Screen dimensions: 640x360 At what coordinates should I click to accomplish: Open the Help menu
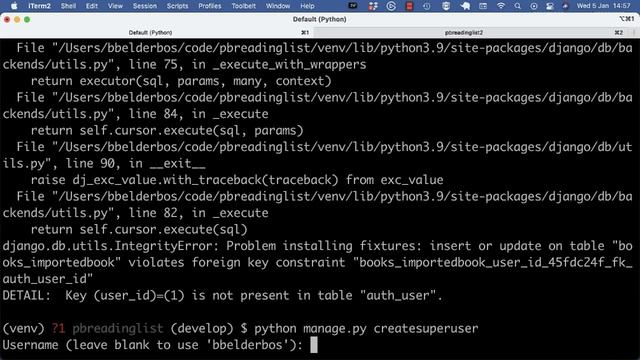(307, 6)
